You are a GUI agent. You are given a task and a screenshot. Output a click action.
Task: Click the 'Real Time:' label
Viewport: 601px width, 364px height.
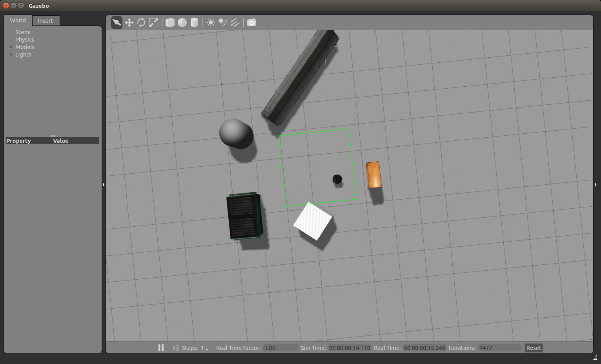(x=387, y=348)
